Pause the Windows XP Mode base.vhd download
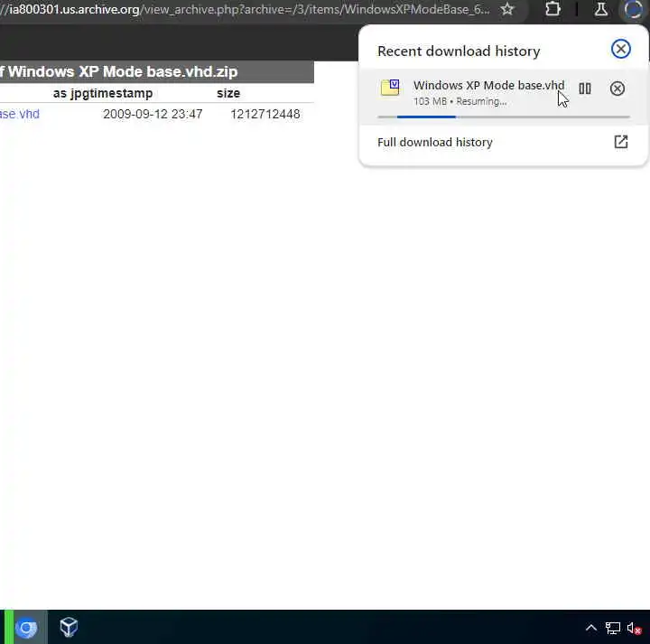 tap(584, 89)
